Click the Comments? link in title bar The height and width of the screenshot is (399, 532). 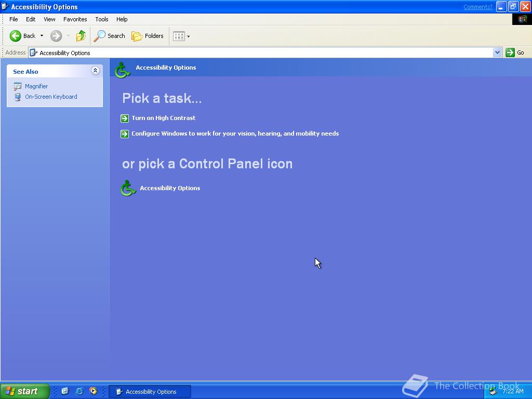(x=478, y=7)
